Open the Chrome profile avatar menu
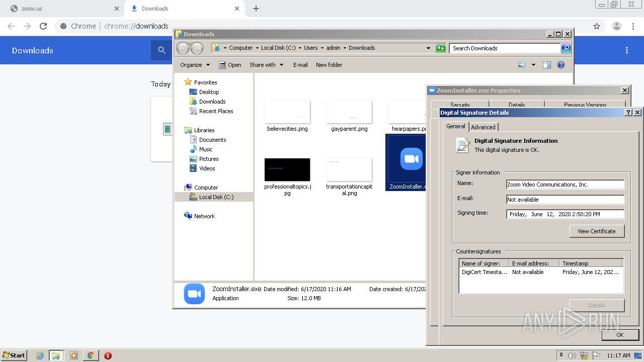 click(x=616, y=26)
